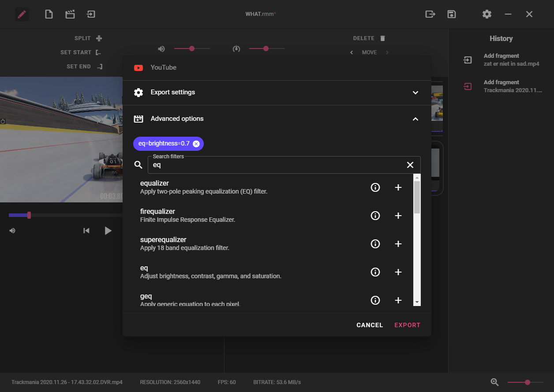
Task: Save the project with floppy icon
Action: tap(451, 14)
